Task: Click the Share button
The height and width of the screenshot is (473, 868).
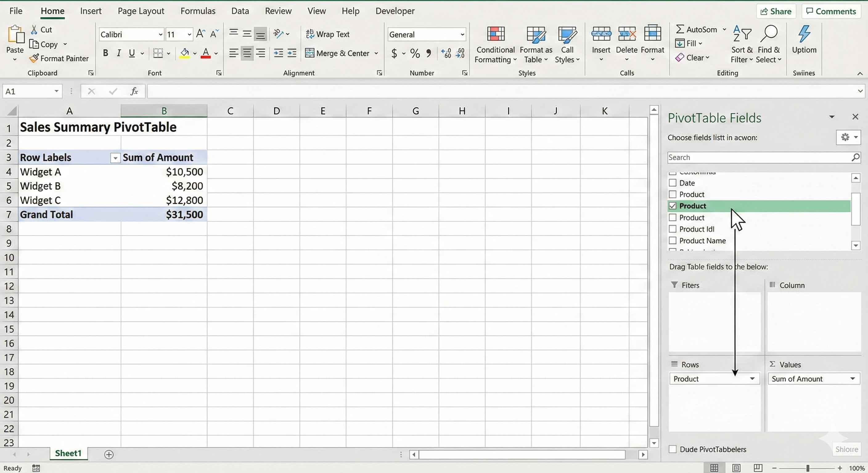Action: [776, 11]
